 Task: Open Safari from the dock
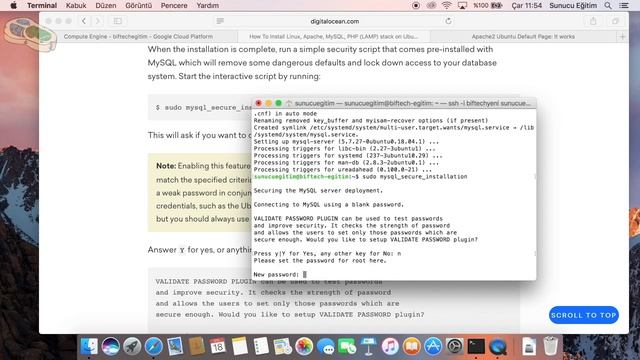click(153, 347)
